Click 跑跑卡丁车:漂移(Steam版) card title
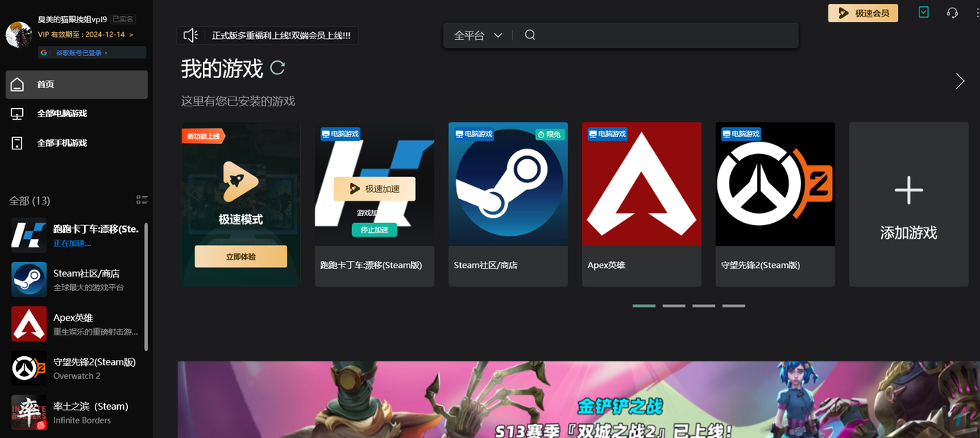This screenshot has width=980, height=438. pyautogui.click(x=371, y=265)
